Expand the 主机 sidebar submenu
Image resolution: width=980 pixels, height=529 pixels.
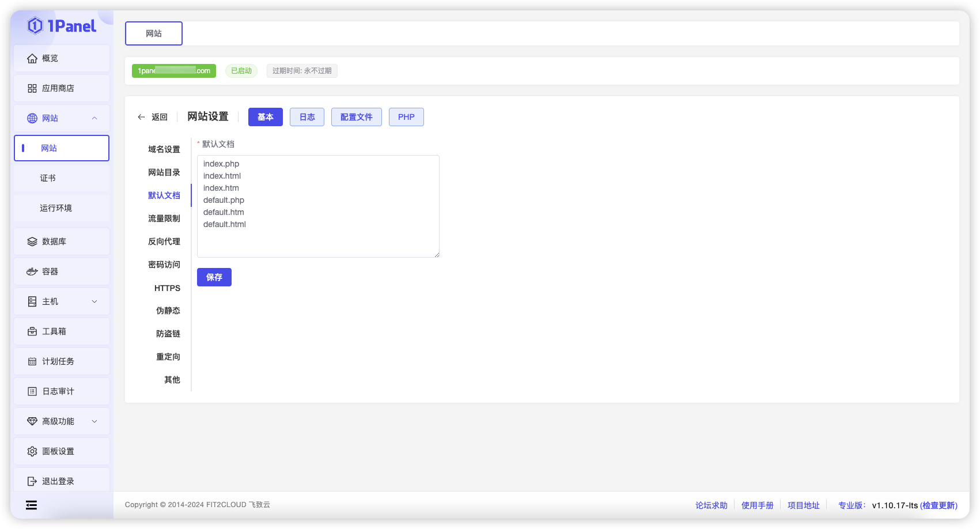click(94, 301)
